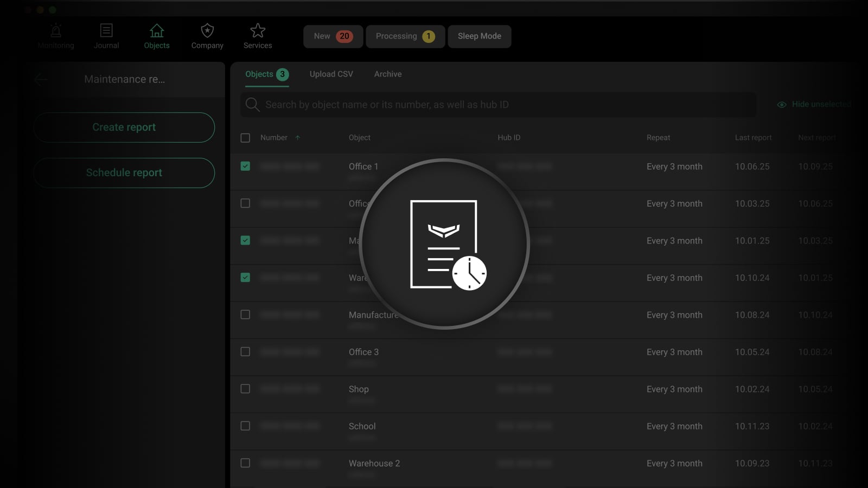This screenshot has width=868, height=488.
Task: Uncheck the Office 1 row checkbox
Action: pos(245,166)
